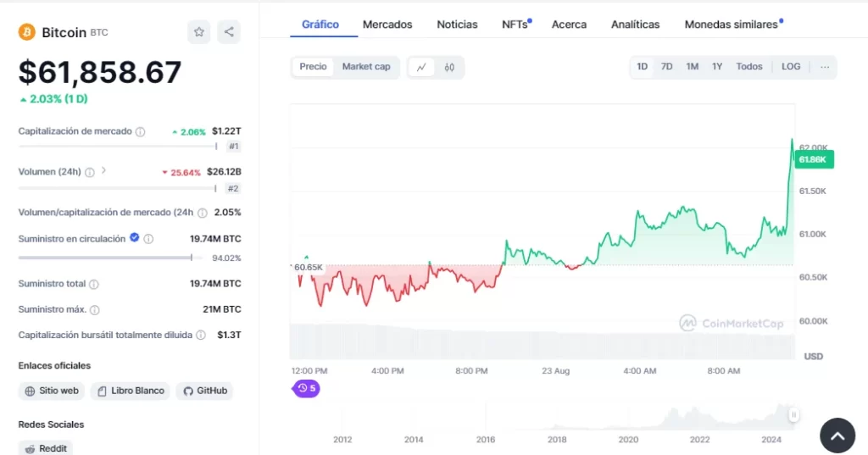The width and height of the screenshot is (868, 455).
Task: Click the star favorite icon next to Bitcoin
Action: click(198, 32)
